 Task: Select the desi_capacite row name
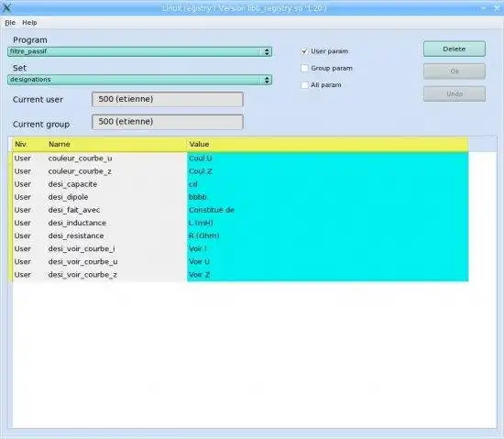(x=72, y=184)
